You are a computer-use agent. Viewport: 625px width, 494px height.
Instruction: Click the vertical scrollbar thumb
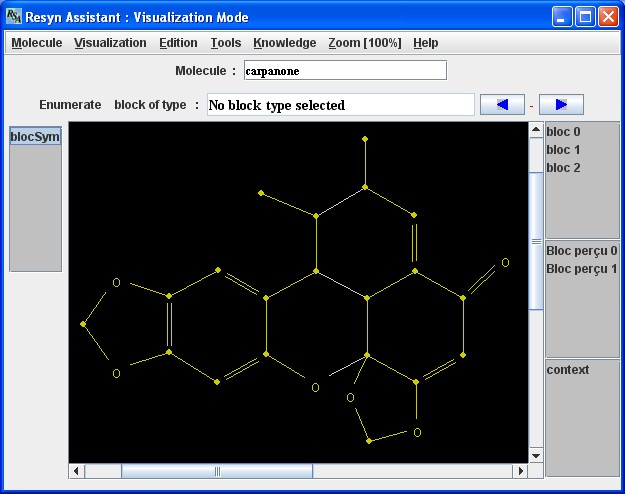[x=536, y=241]
